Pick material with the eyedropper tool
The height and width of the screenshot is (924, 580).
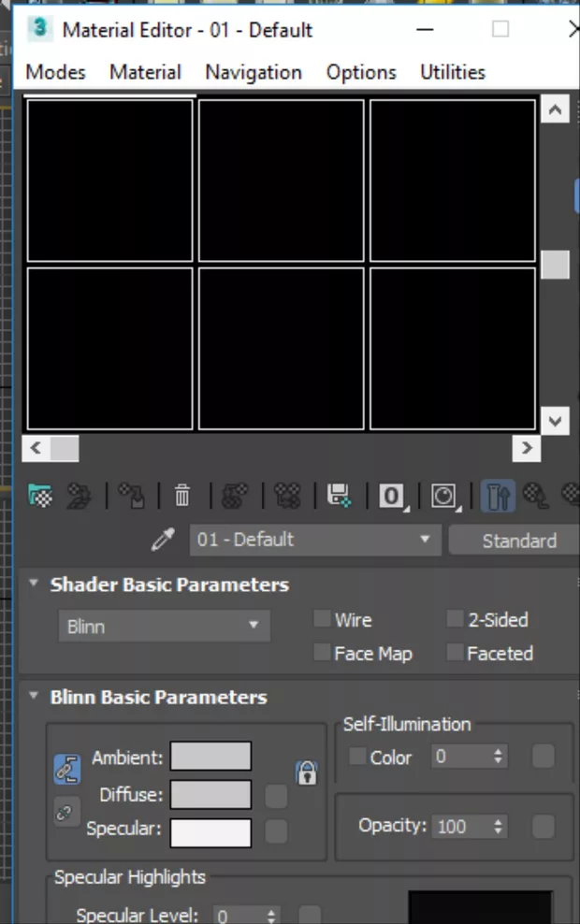tap(163, 540)
